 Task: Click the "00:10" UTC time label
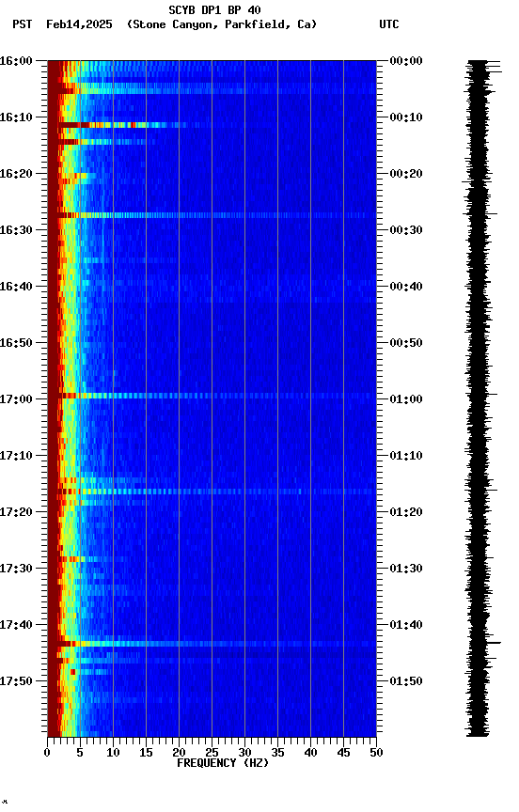pyautogui.click(x=406, y=117)
